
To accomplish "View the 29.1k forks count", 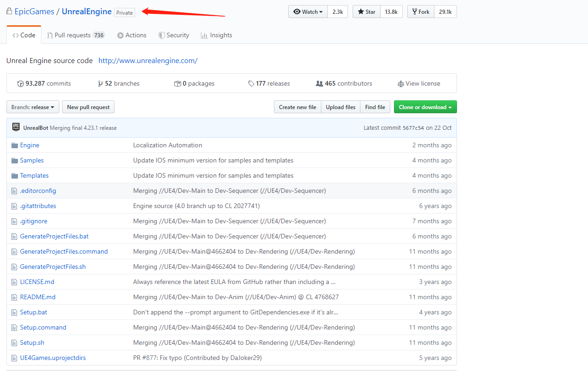I will (445, 12).
